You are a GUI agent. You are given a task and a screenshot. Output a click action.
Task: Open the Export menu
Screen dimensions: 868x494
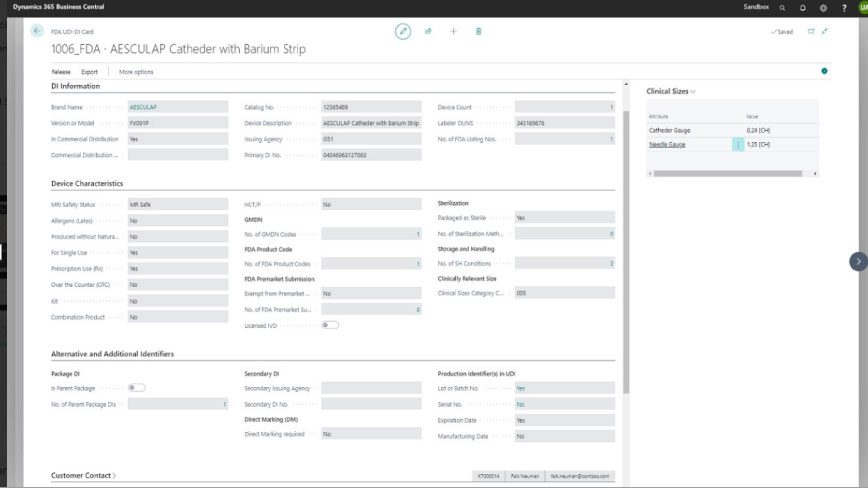[89, 72]
